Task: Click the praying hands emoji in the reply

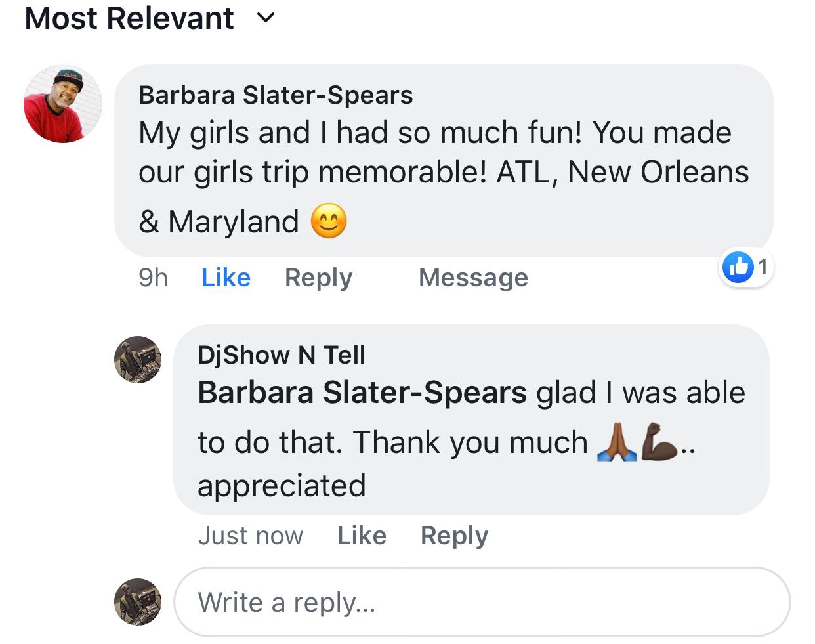Action: pos(616,442)
